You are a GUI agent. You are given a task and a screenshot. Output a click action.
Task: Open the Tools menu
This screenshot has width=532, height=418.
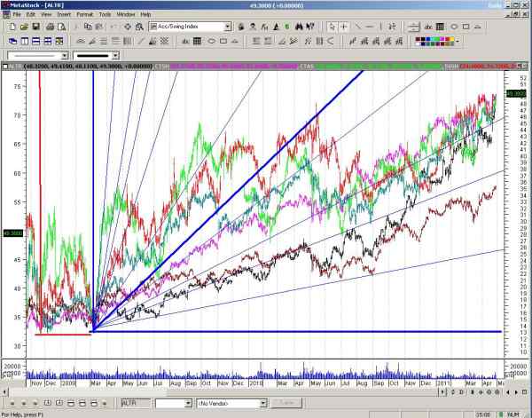pyautogui.click(x=105, y=14)
